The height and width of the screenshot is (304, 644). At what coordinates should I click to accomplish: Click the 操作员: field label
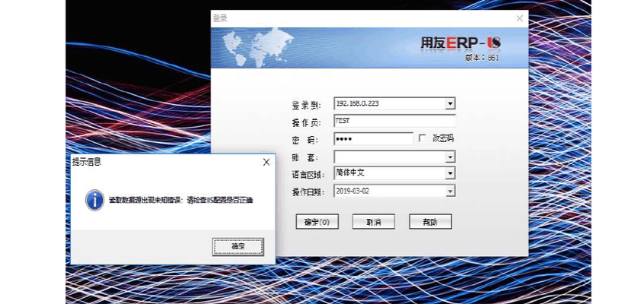pos(306,122)
